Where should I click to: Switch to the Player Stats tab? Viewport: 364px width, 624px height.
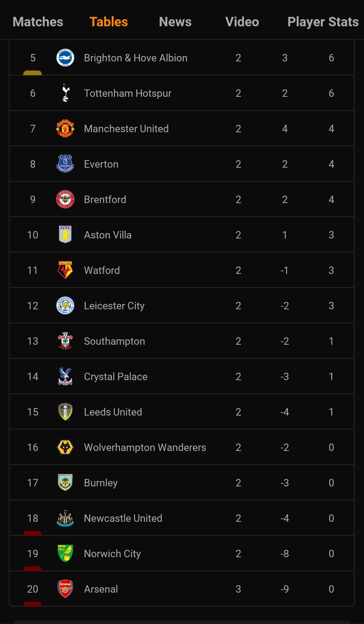(323, 22)
